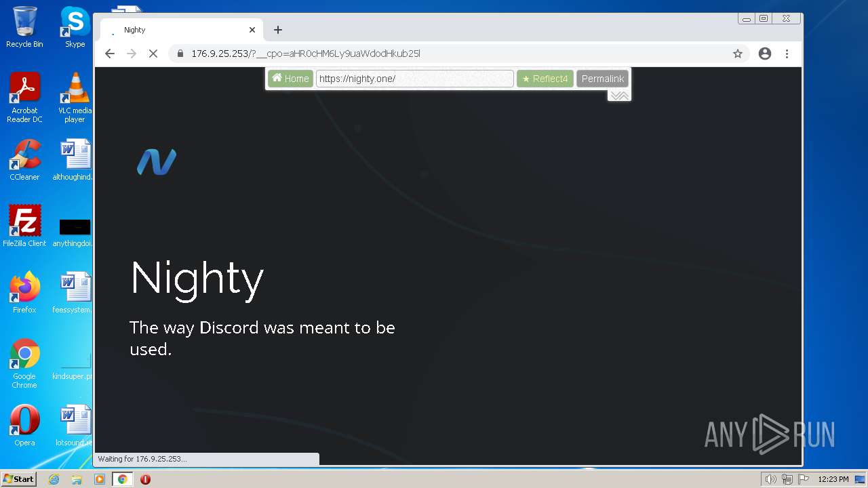Screen dimensions: 868x488
Task: Click the browser forward arrow
Action: point(132,54)
